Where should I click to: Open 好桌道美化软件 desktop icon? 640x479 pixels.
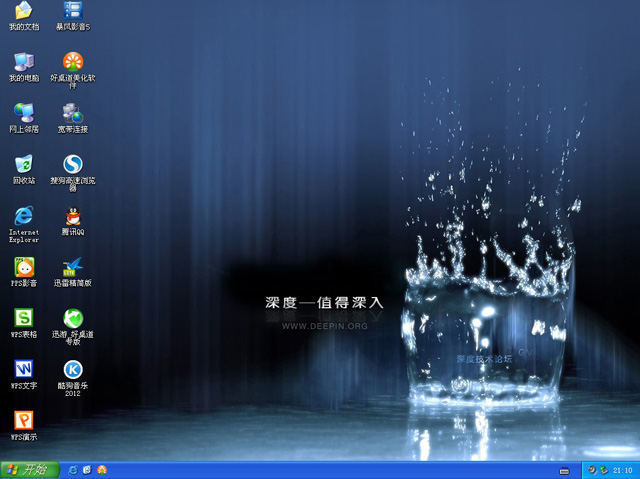72,62
